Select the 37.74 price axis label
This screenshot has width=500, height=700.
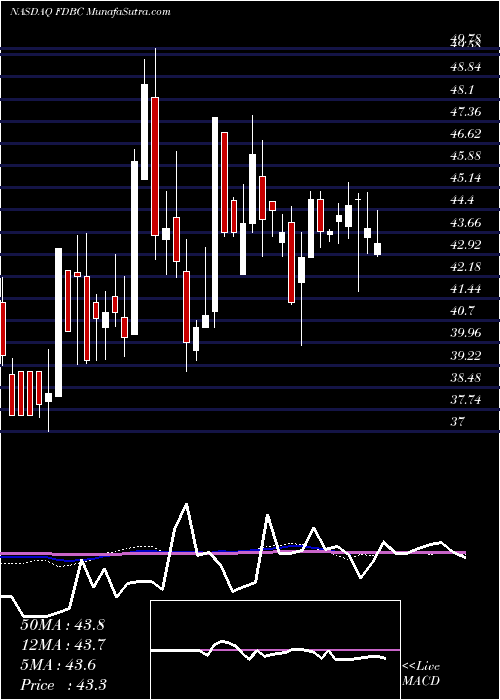pyautogui.click(x=466, y=400)
